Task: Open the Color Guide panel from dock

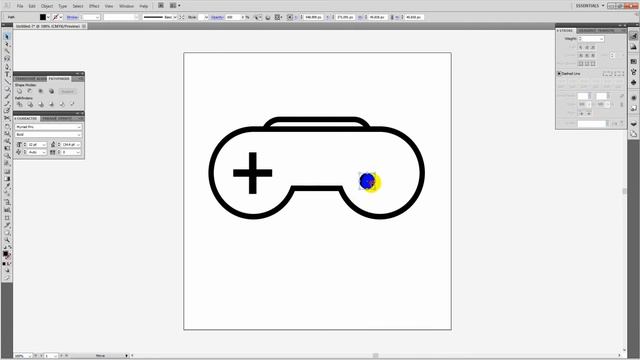Action: coord(633,47)
